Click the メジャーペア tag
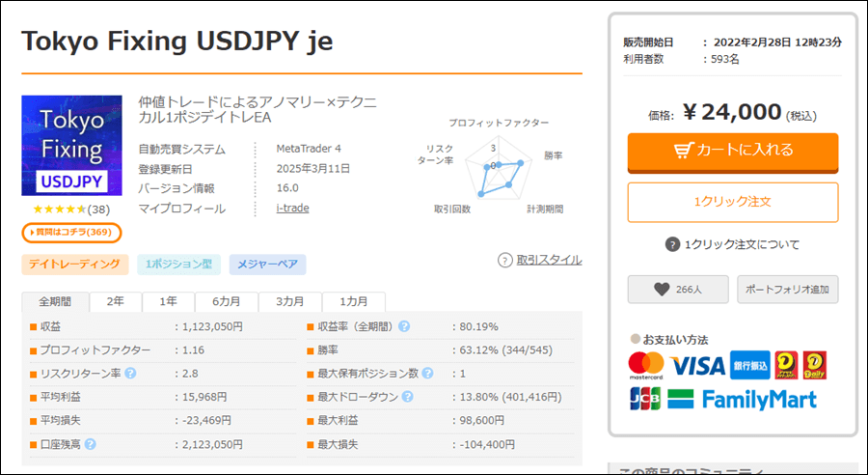The image size is (868, 475). coord(267,265)
